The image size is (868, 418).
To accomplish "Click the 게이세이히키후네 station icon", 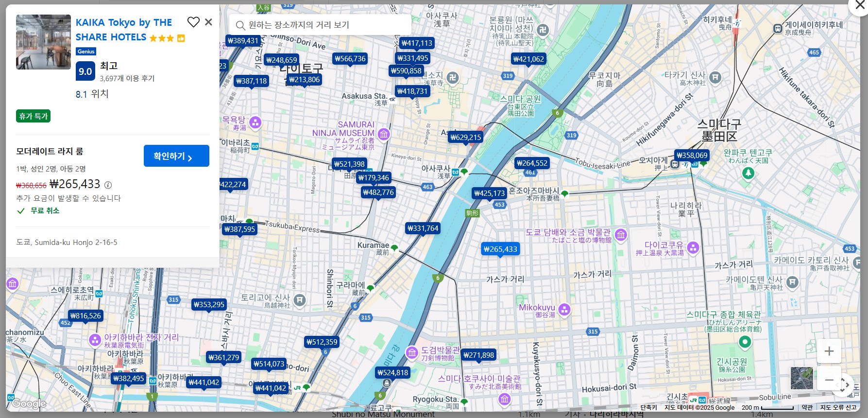I will [x=778, y=29].
